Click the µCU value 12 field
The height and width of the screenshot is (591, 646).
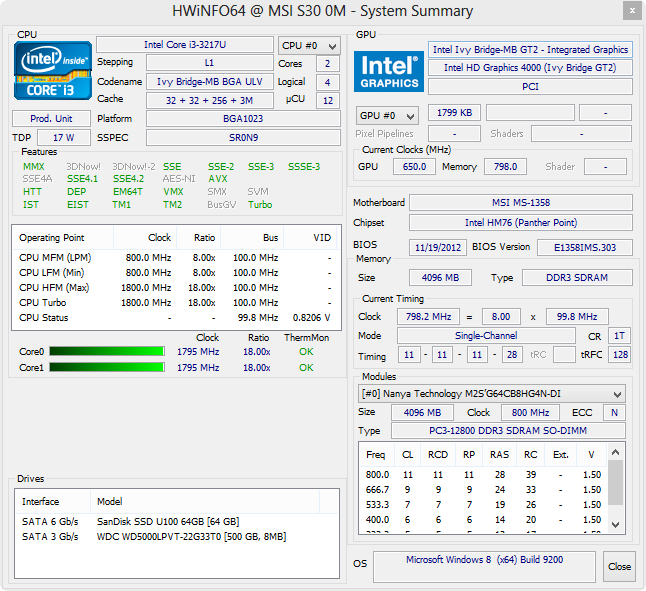[x=328, y=100]
